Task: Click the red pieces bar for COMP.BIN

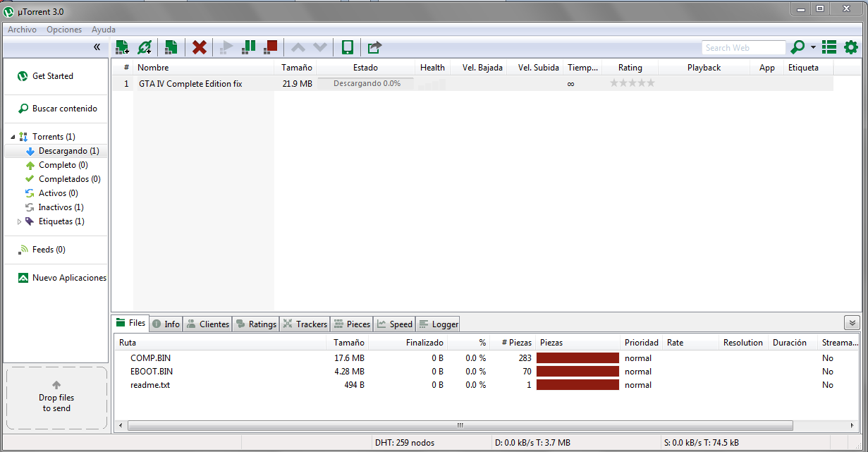Action: point(577,358)
